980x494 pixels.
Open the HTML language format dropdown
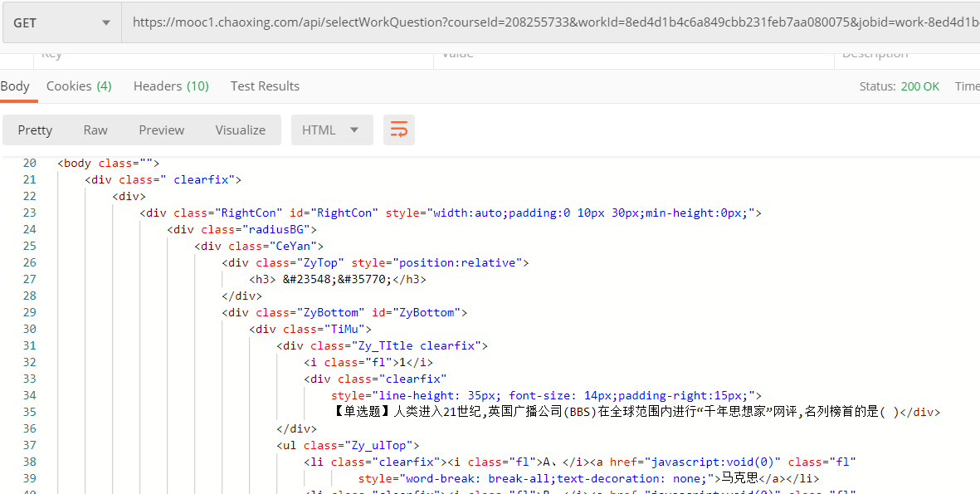pyautogui.click(x=332, y=130)
